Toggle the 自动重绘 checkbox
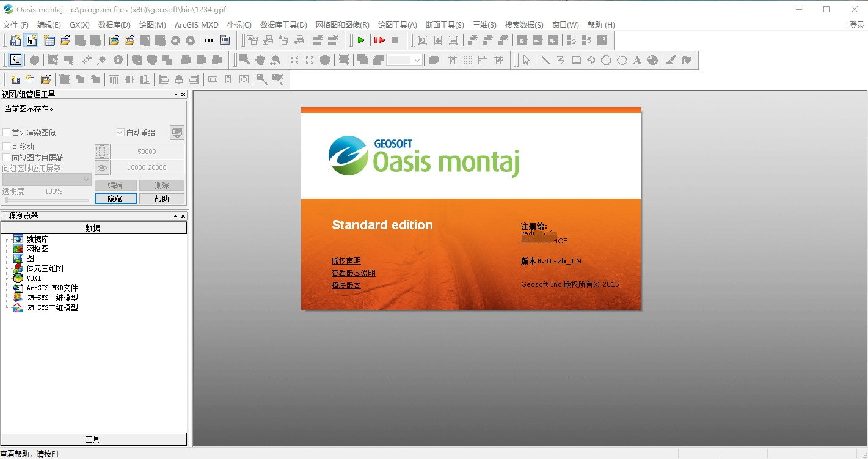This screenshot has width=868, height=459. (120, 133)
